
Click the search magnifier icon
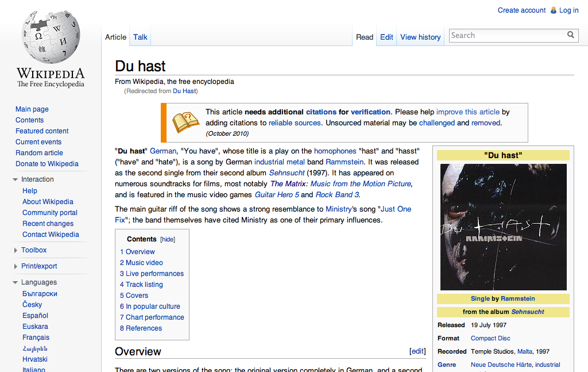click(571, 35)
